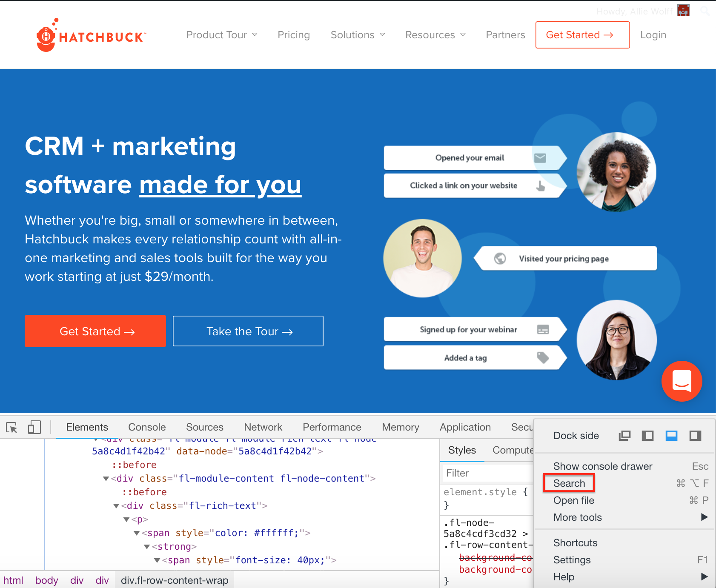Select dock to bottom icon
Viewport: 716px width, 588px height.
point(671,436)
